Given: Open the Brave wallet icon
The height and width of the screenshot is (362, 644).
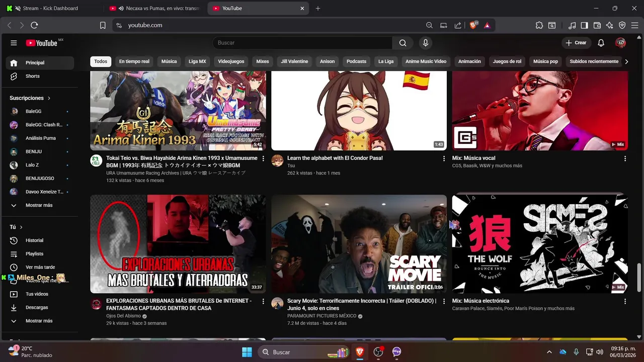Looking at the screenshot, I should [597, 25].
